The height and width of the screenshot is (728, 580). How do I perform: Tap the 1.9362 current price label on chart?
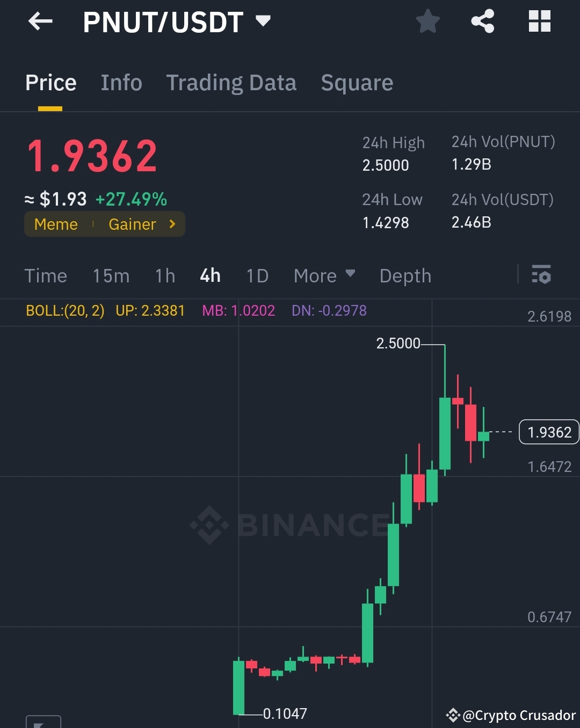(548, 432)
